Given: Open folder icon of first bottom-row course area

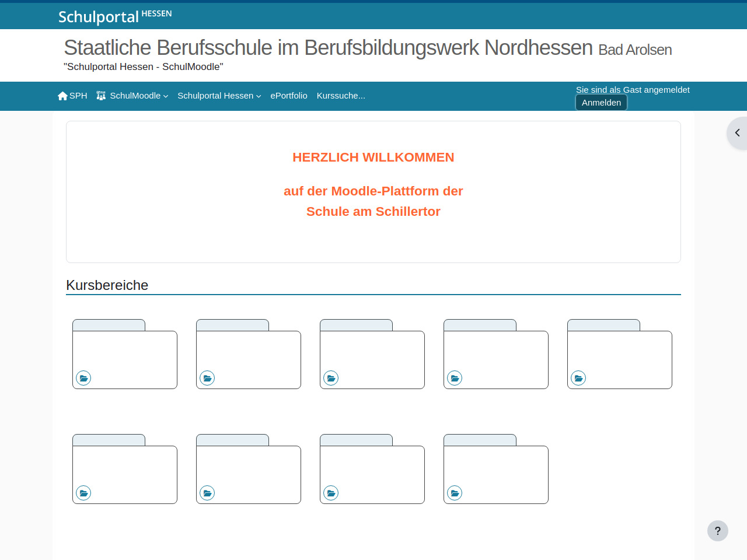Looking at the screenshot, I should (83, 493).
